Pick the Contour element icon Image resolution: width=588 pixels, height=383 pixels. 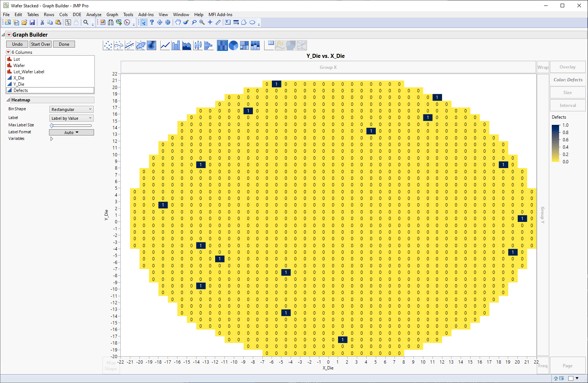click(x=151, y=45)
